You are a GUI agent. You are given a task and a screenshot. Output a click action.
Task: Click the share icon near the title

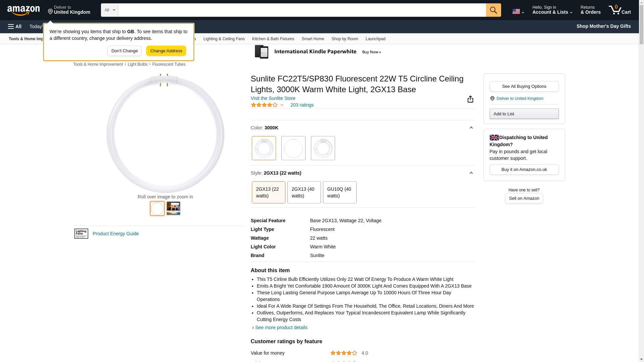[x=470, y=99]
